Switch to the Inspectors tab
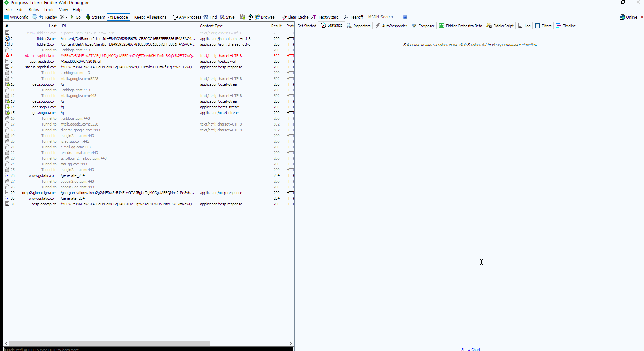The width and height of the screenshot is (644, 351). click(x=358, y=26)
